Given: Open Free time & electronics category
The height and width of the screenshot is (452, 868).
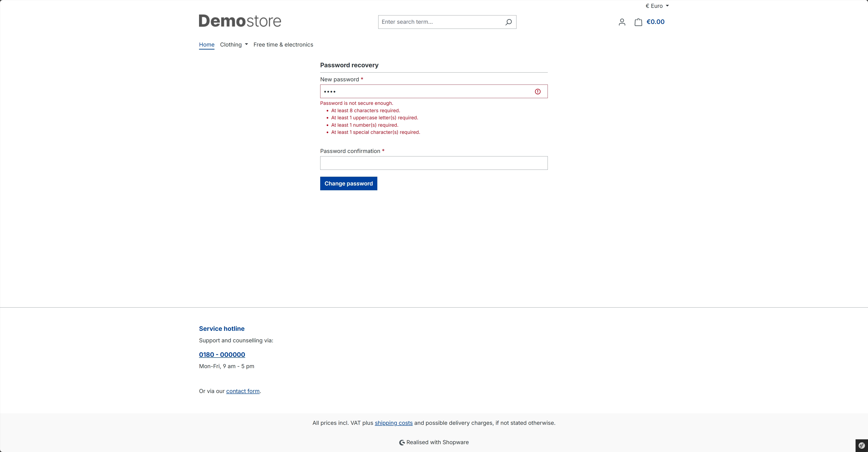Looking at the screenshot, I should pyautogui.click(x=283, y=44).
